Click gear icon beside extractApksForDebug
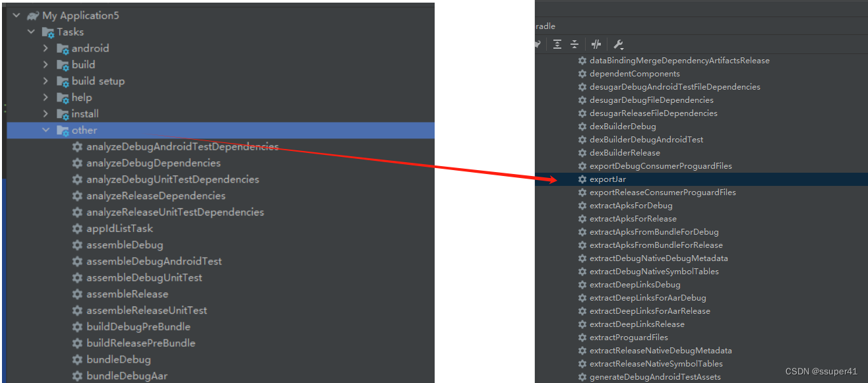868x383 pixels. point(582,206)
